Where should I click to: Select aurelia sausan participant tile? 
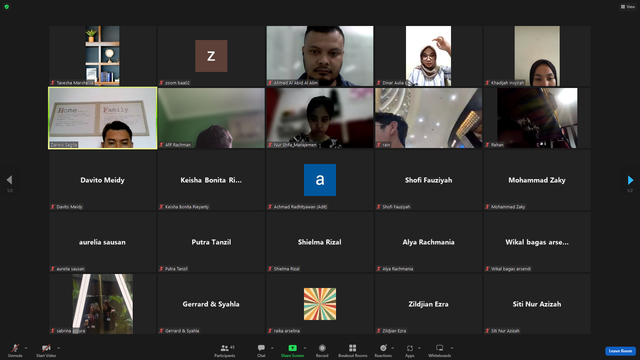(102, 242)
